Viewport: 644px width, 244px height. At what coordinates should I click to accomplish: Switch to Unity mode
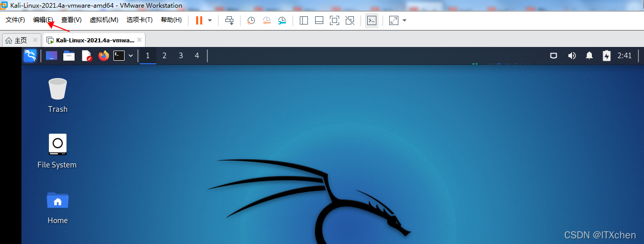(x=350, y=20)
